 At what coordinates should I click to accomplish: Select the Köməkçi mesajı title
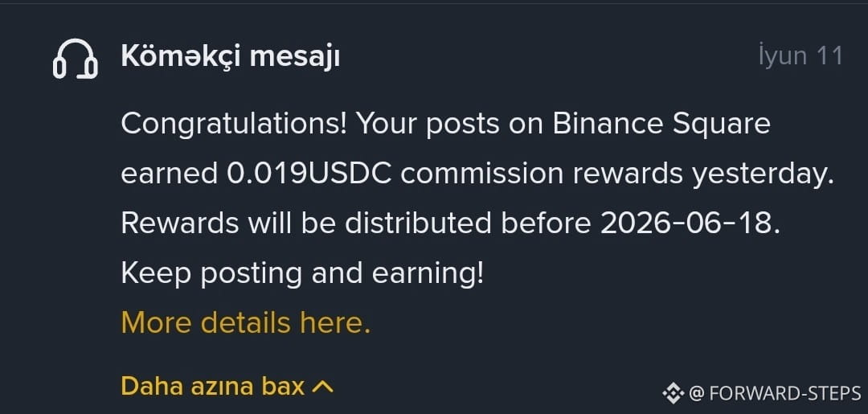[x=231, y=56]
